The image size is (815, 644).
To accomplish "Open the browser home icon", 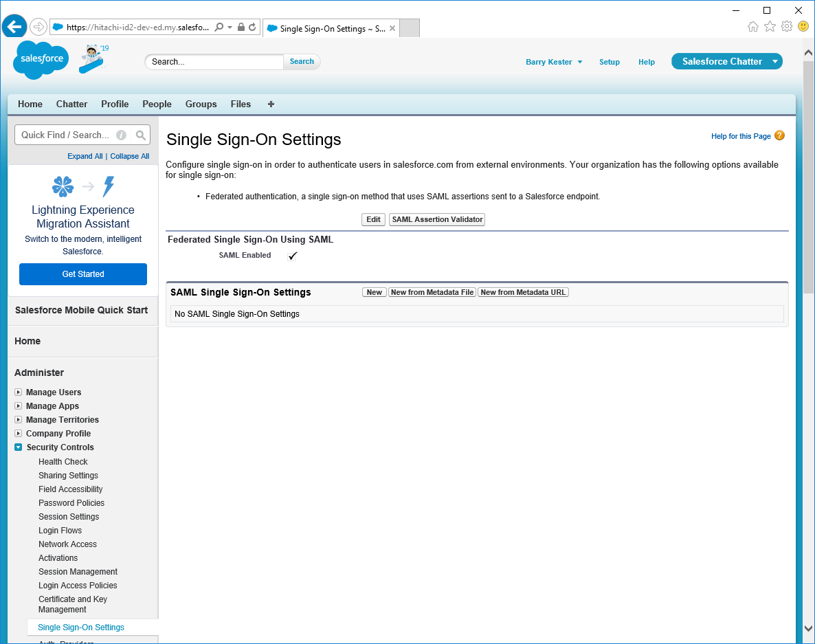I will point(753,27).
